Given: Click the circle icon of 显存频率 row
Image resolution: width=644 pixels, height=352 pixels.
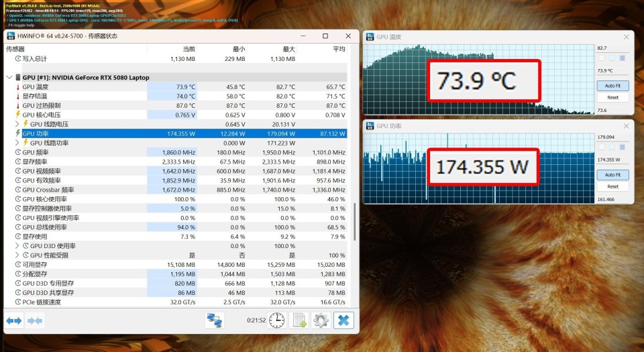Looking at the screenshot, I should pos(17,162).
